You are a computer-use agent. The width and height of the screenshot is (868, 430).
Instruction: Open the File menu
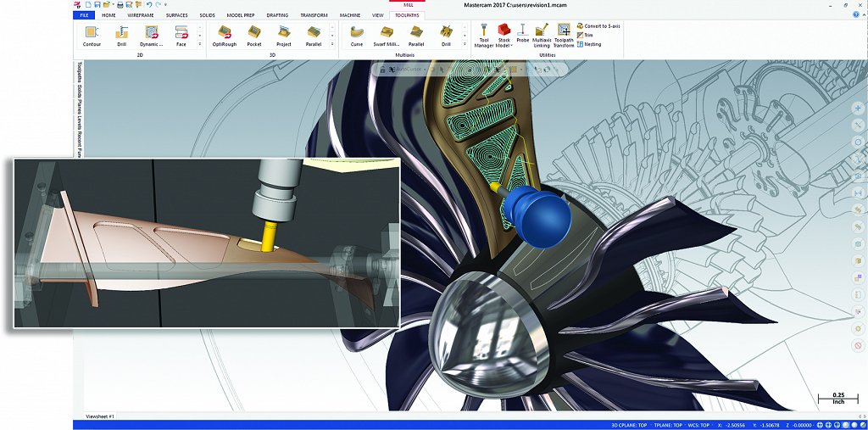click(x=83, y=15)
